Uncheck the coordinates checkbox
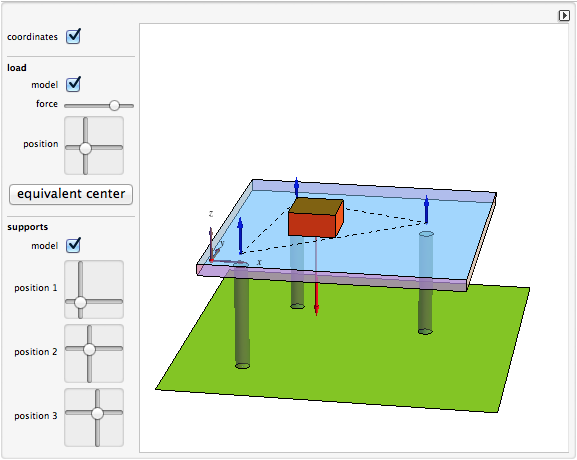This screenshot has height=460, width=577. coord(73,36)
